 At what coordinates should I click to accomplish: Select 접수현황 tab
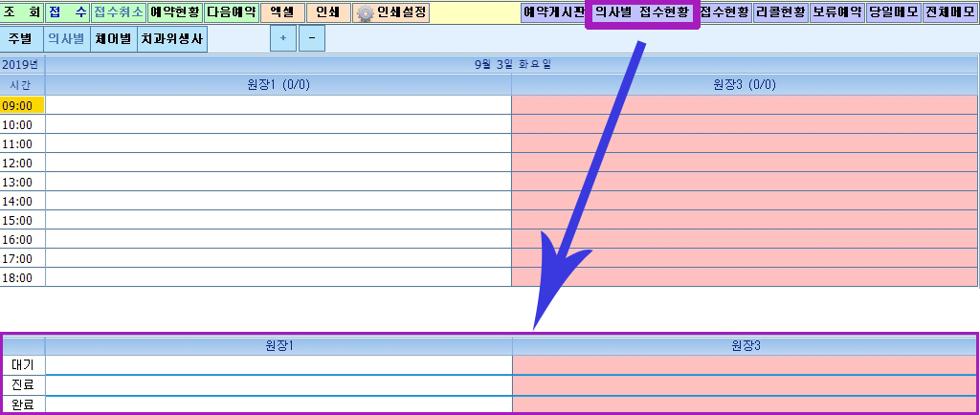tap(725, 12)
